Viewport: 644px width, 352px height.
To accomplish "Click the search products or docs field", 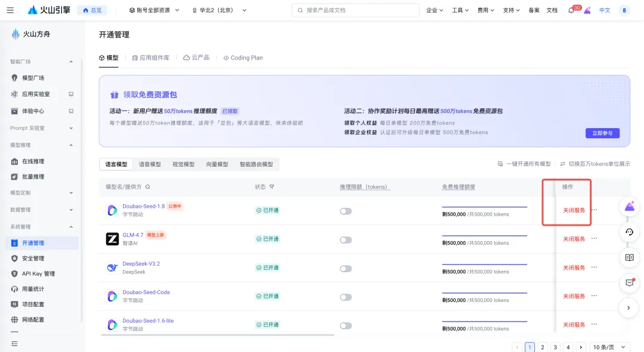I will [355, 10].
